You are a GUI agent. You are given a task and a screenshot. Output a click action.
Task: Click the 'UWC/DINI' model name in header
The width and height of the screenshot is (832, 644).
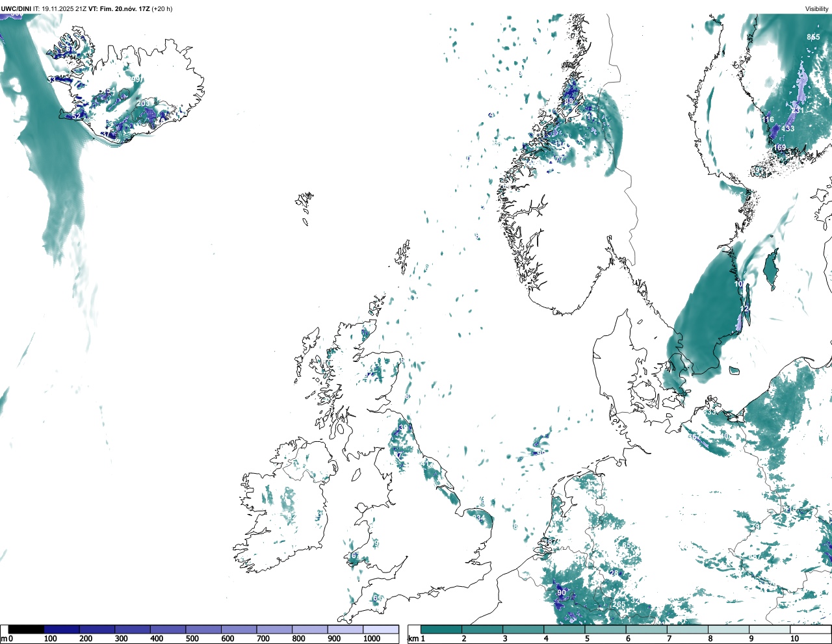[16, 9]
